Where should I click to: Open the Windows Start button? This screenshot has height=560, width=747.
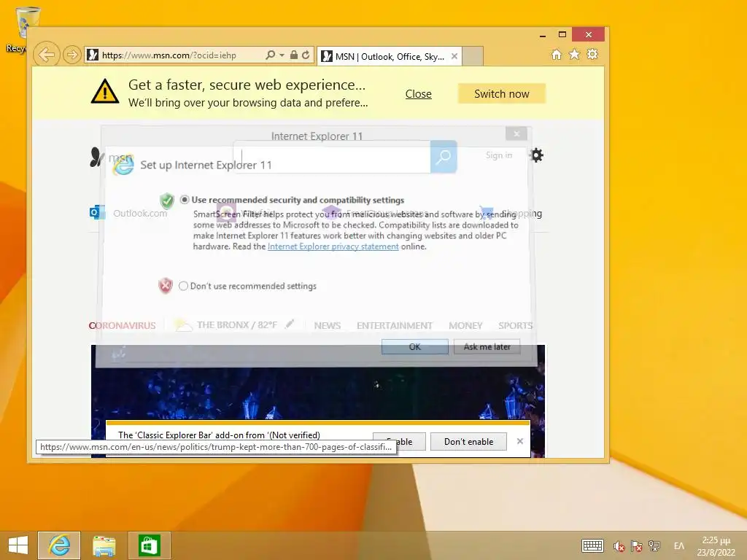18,545
